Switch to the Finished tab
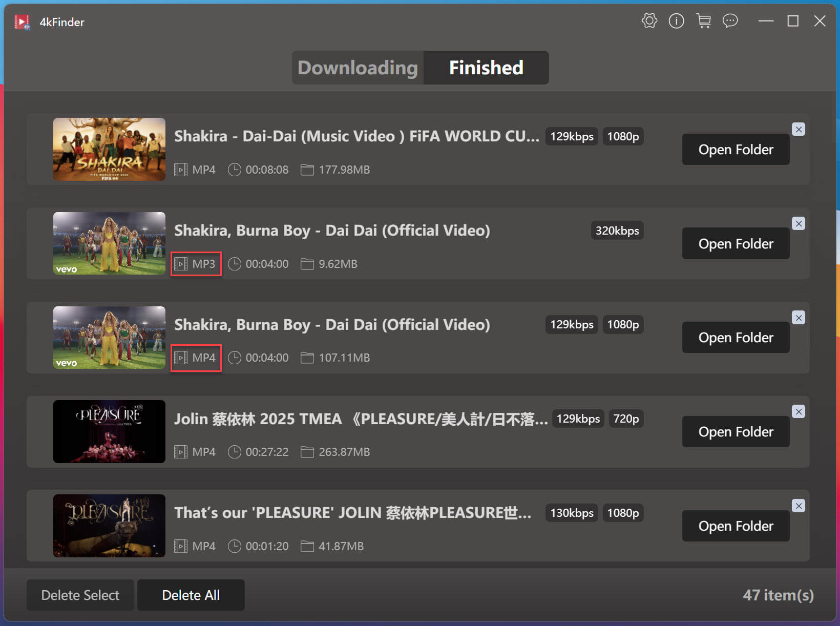 (x=486, y=68)
